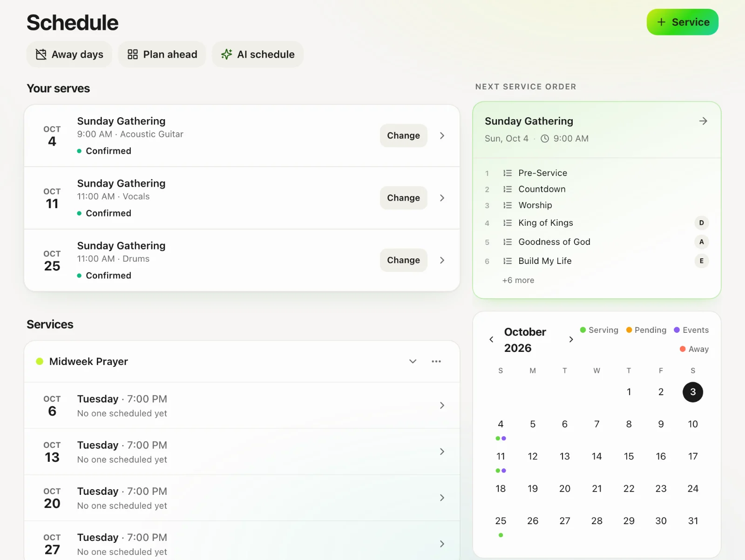Viewport: 745px width, 560px height.
Task: Add a new Service
Action: pos(683,22)
